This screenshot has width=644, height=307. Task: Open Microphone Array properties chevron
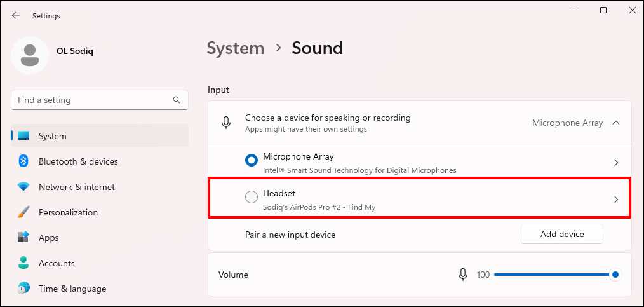tap(615, 163)
